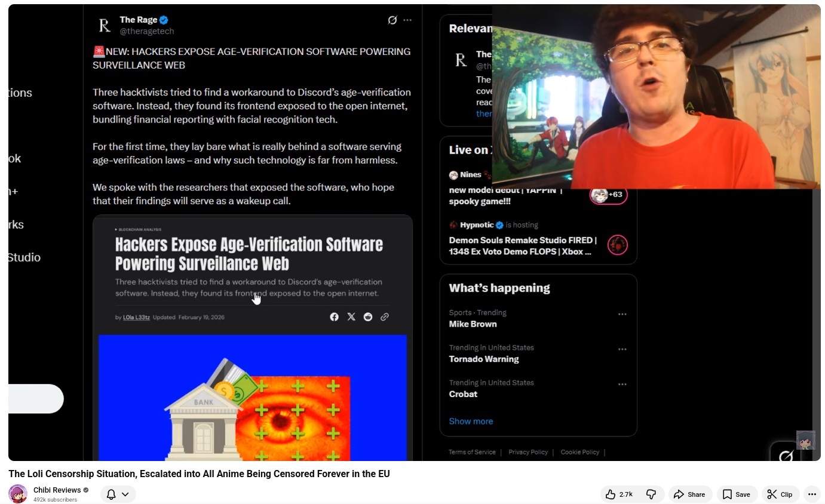
Task: Open more options on The Rage post
Action: pyautogui.click(x=407, y=20)
